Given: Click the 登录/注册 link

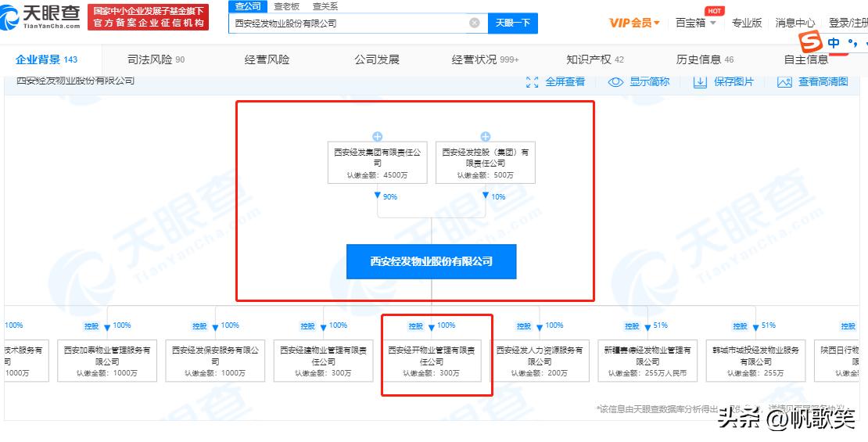Looking at the screenshot, I should pyautogui.click(x=848, y=23).
